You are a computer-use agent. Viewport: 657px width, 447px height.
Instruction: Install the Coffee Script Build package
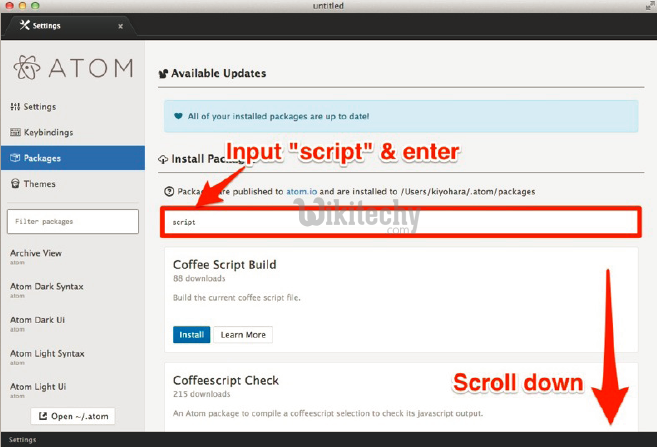(x=190, y=334)
